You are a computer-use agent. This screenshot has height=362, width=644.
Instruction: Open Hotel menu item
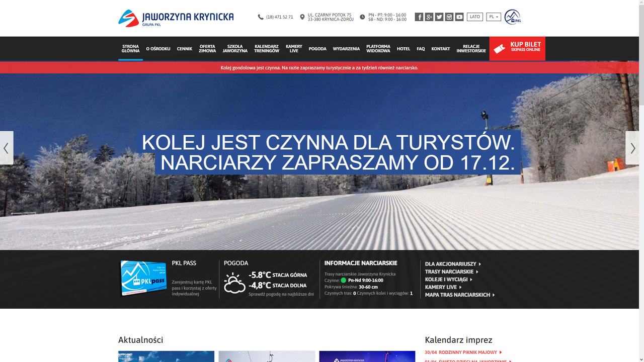(404, 49)
